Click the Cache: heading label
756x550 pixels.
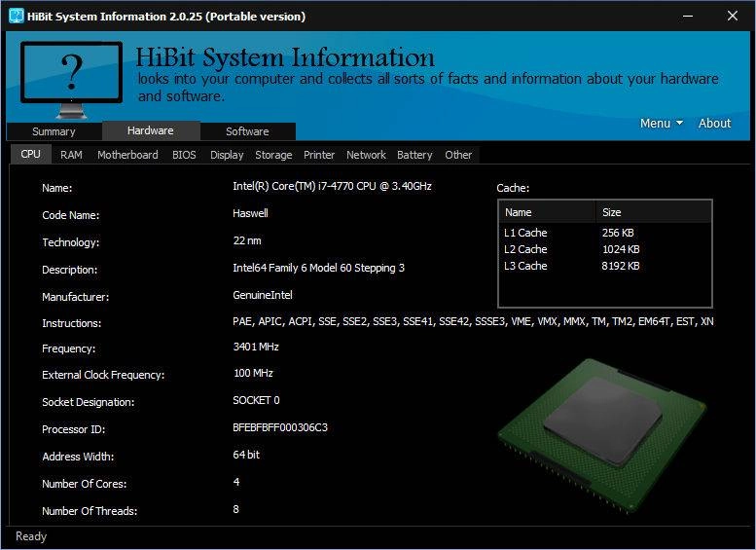coord(513,188)
